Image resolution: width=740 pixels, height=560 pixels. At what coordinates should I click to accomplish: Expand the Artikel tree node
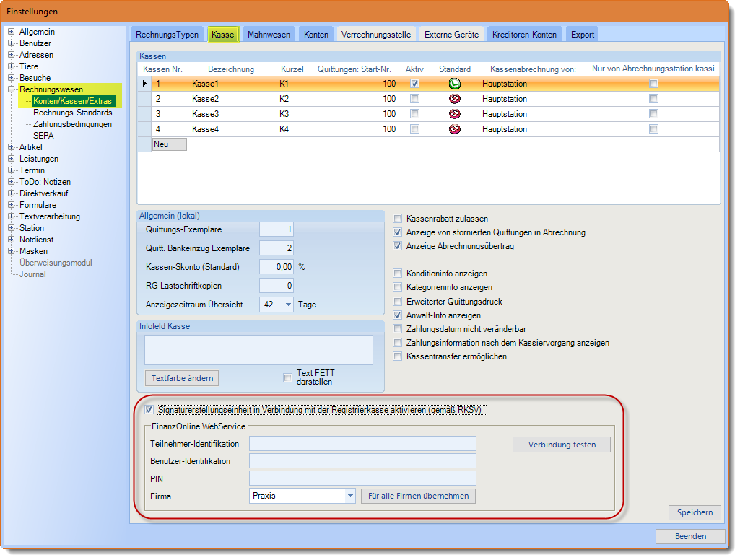[x=9, y=146]
